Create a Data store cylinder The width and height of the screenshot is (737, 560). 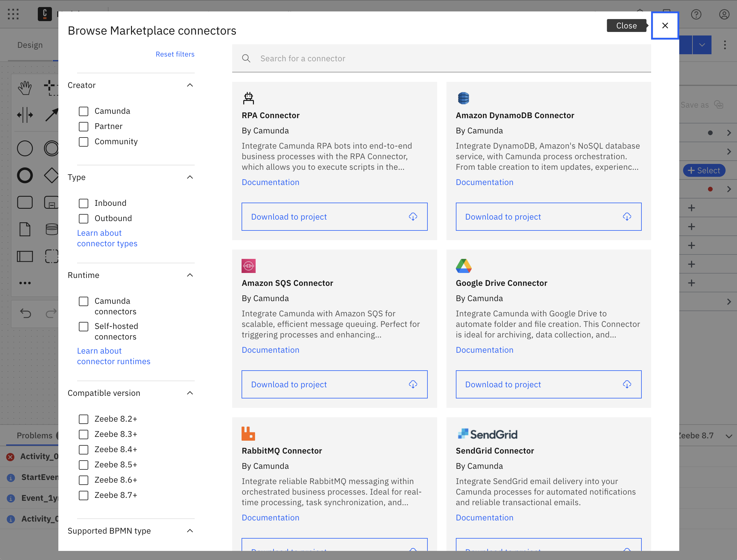52,229
